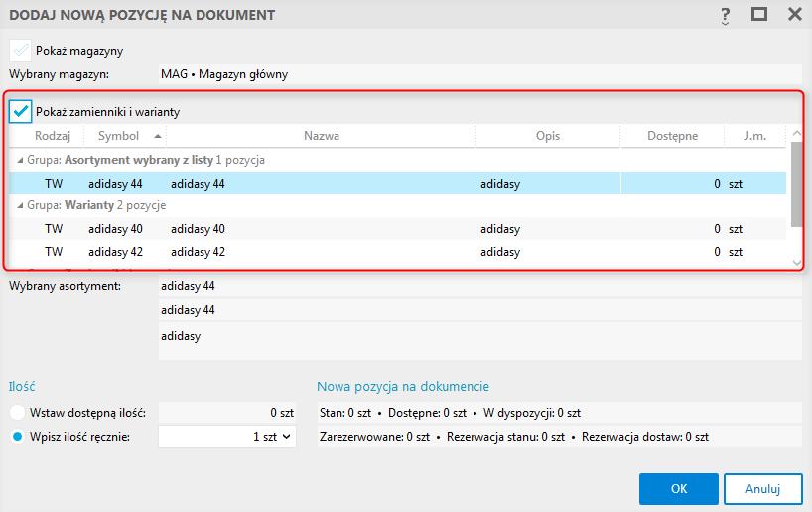
Task: Click the Wpisz ilość ręcznie quantity field
Action: [226, 437]
